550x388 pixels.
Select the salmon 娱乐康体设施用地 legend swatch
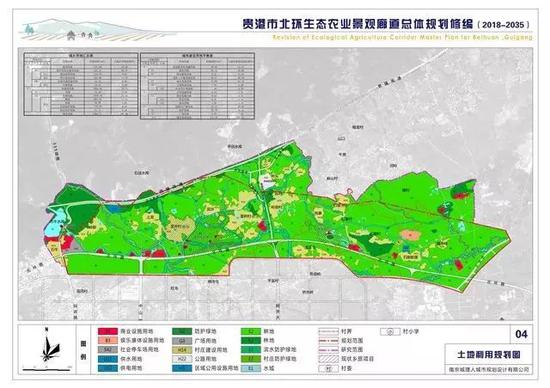point(107,341)
